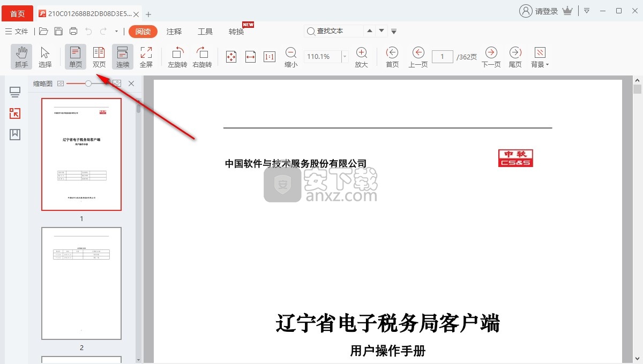Viewport: 643px width, 364px height.
Task: Zoom in with 放大 button
Action: pyautogui.click(x=362, y=57)
